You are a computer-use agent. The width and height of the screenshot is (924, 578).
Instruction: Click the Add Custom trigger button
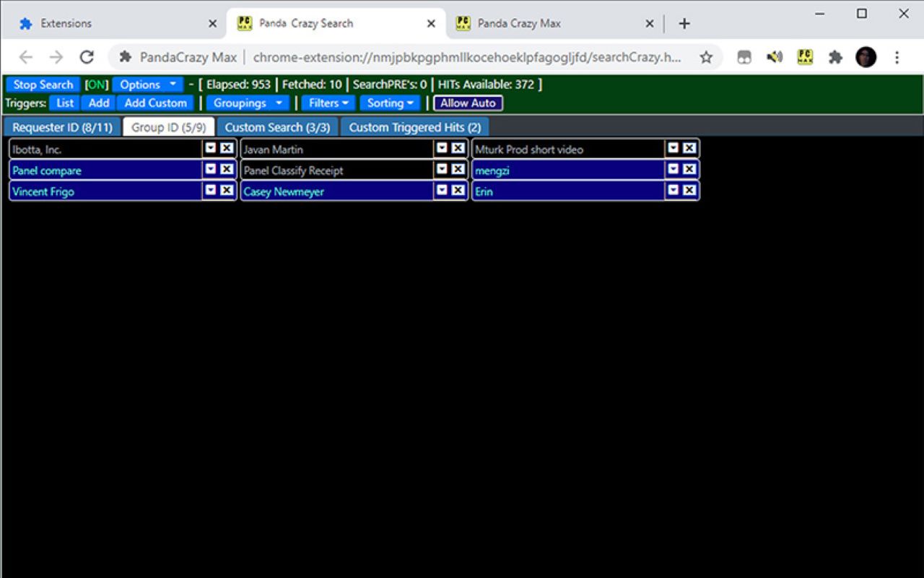point(155,103)
